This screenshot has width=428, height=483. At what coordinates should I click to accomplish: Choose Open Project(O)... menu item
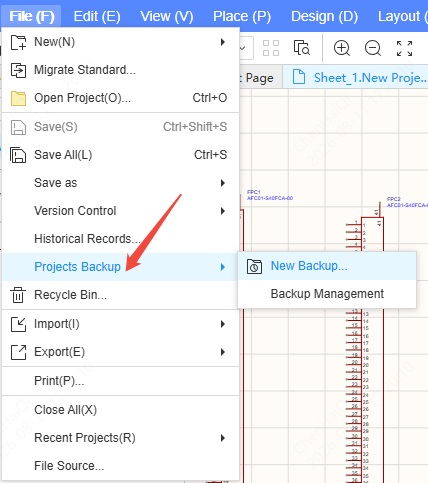pos(121,98)
